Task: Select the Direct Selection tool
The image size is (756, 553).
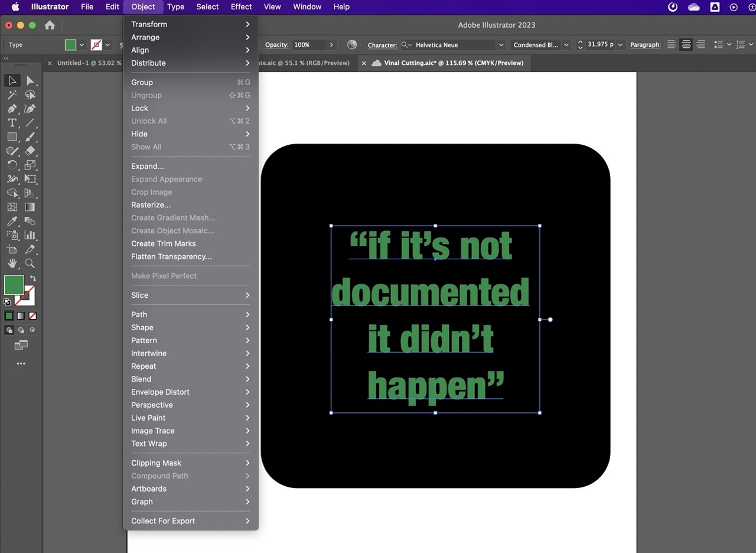Action: point(30,80)
